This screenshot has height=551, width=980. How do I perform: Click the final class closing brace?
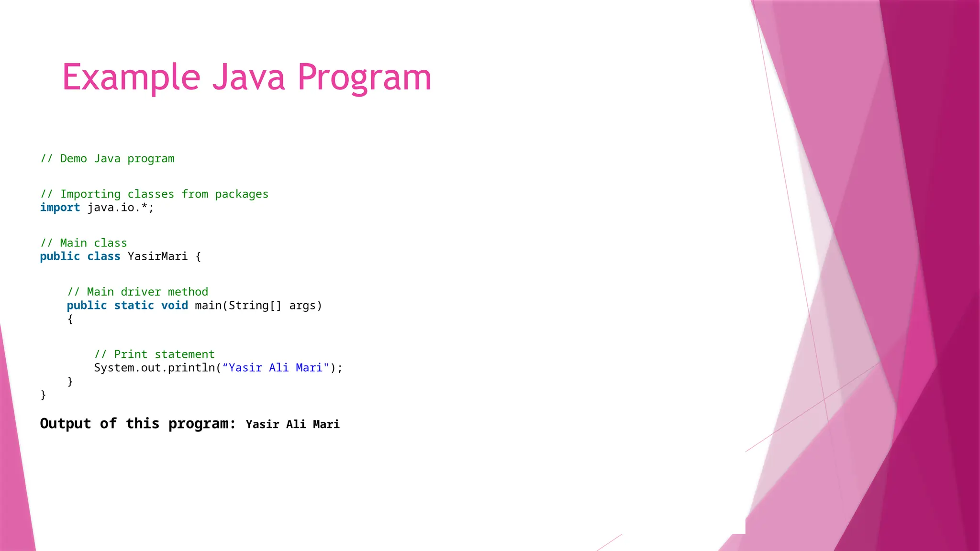[x=44, y=395]
